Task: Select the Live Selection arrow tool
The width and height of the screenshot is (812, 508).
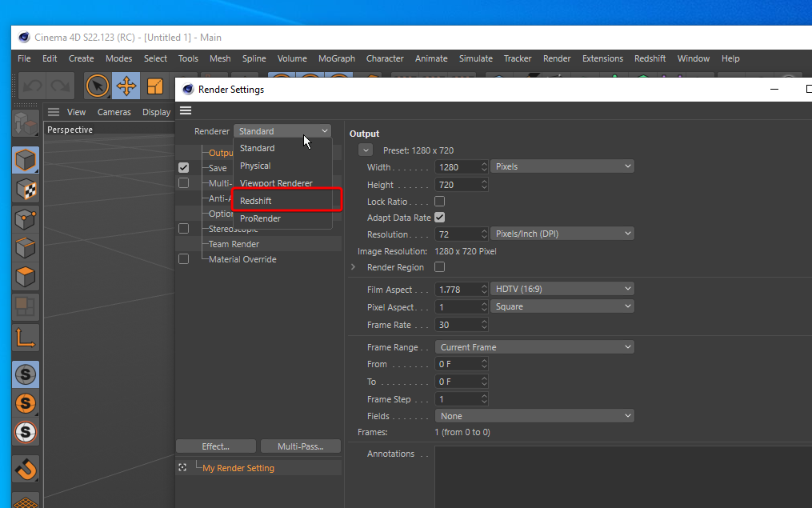Action: click(x=98, y=86)
